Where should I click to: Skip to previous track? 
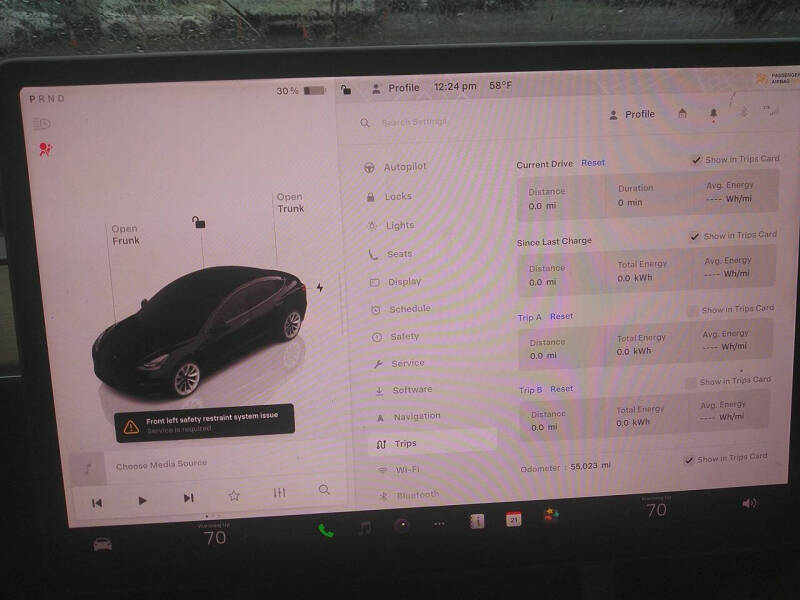click(96, 503)
